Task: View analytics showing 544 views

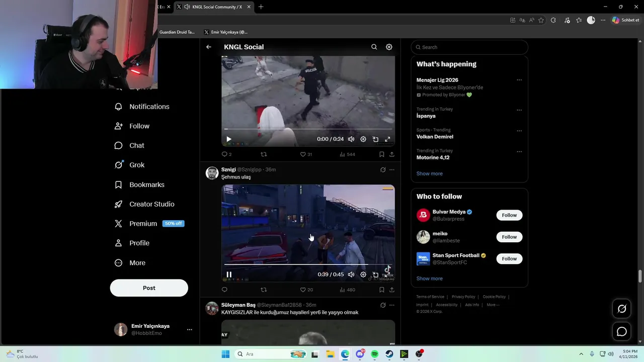Action: click(347, 154)
